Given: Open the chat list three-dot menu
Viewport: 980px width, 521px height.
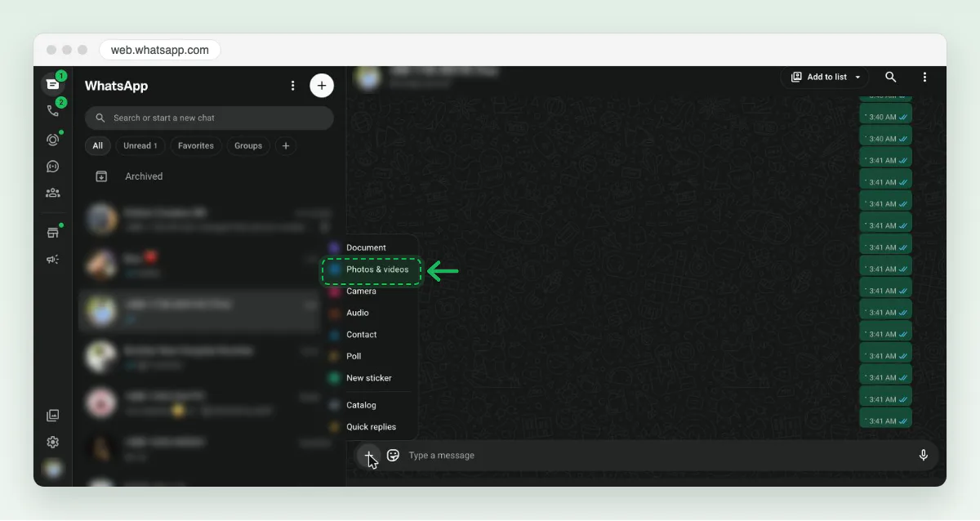Looking at the screenshot, I should (293, 86).
